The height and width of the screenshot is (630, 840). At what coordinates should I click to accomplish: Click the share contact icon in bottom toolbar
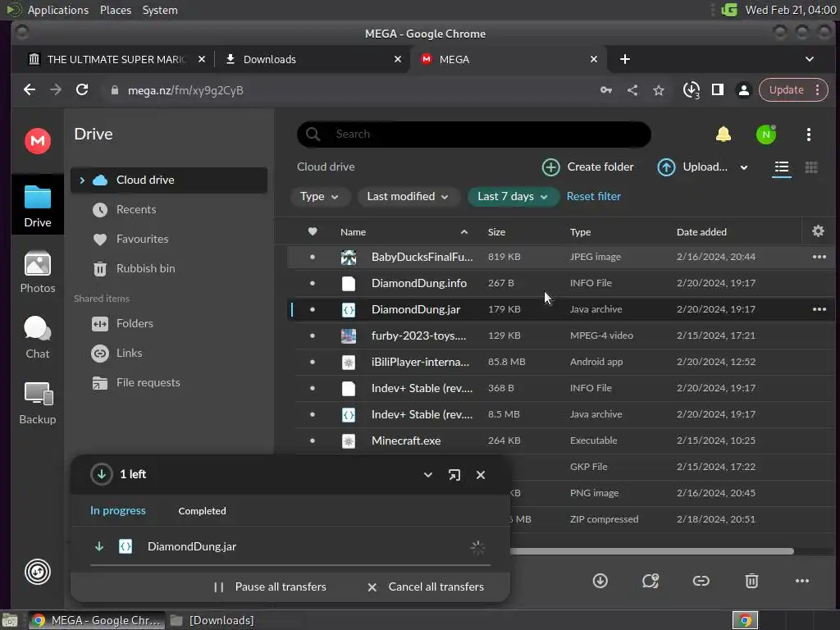point(651,581)
